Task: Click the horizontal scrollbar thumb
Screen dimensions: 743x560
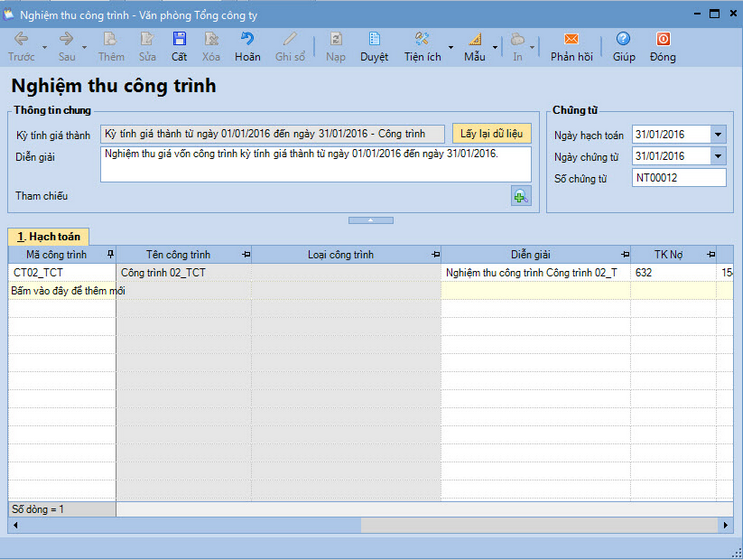Action: coord(191,525)
